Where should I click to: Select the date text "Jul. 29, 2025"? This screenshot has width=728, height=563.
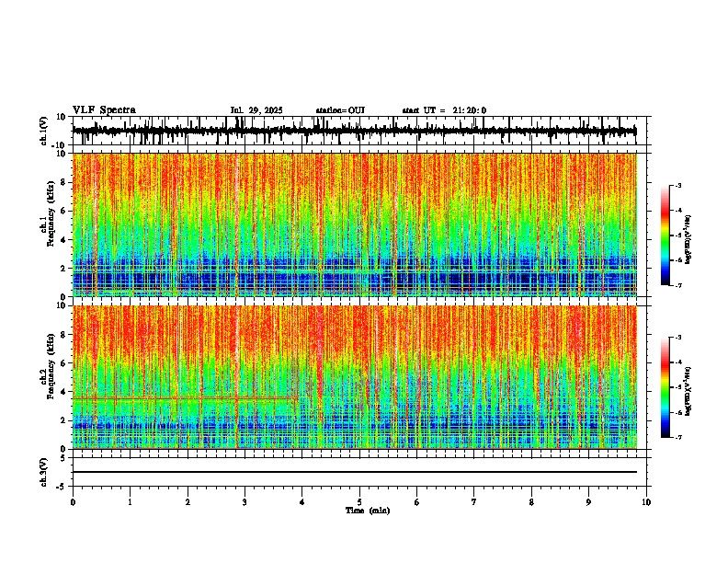point(256,110)
